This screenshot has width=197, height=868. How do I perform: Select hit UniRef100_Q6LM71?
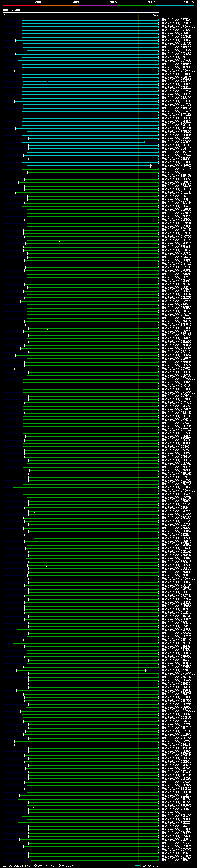pyautogui.click(x=176, y=809)
